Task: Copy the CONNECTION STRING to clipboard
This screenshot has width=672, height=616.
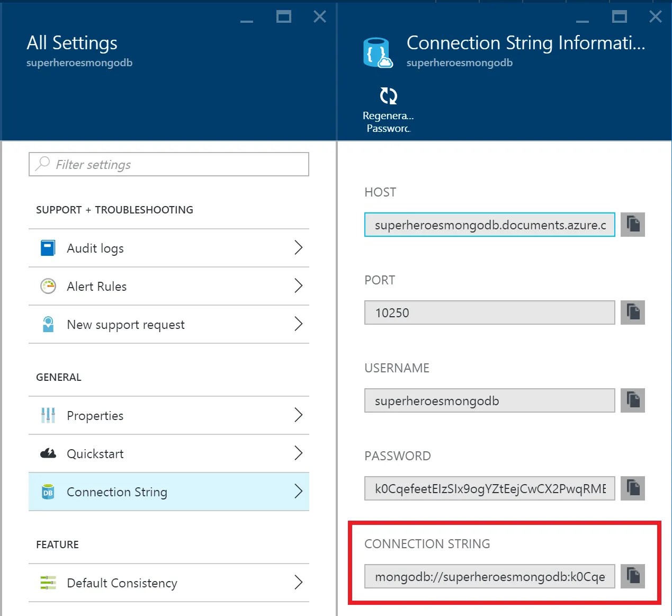Action: coord(633,576)
